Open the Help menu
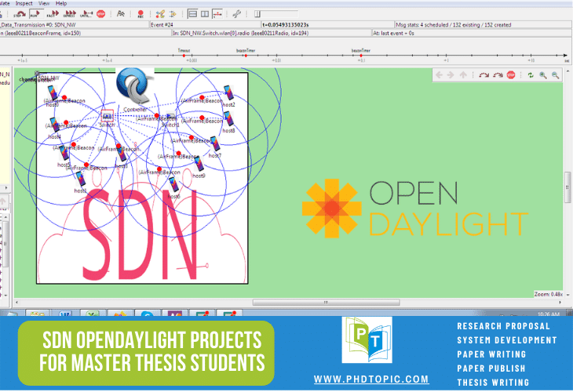The height and width of the screenshot is (392, 573). pyautogui.click(x=61, y=3)
